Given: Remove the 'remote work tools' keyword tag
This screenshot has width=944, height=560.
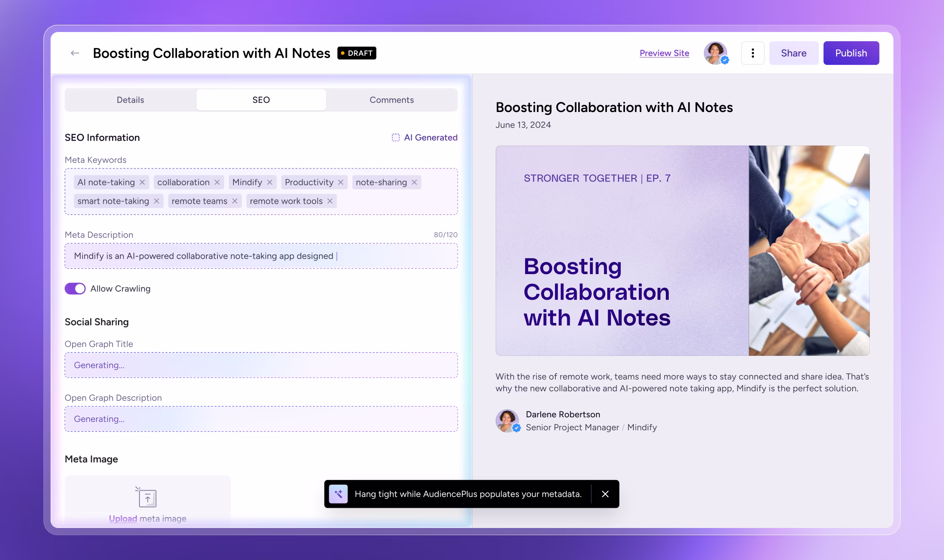Looking at the screenshot, I should 330,201.
